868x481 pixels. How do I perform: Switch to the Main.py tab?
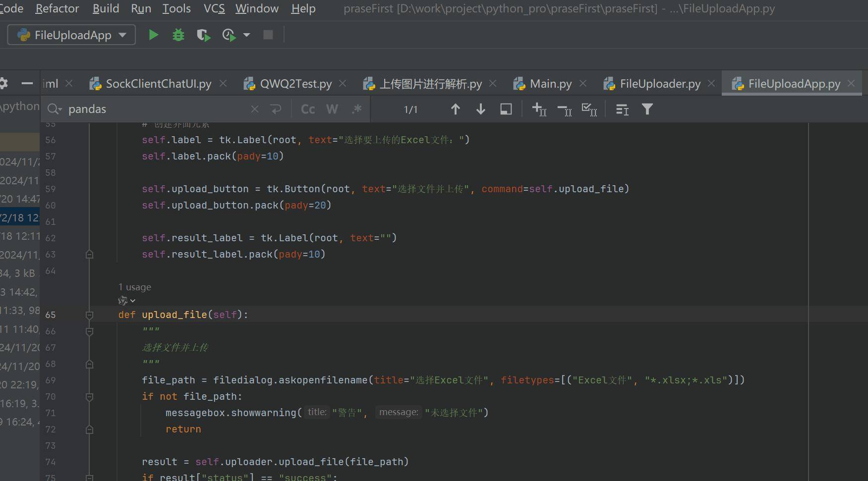tap(550, 84)
